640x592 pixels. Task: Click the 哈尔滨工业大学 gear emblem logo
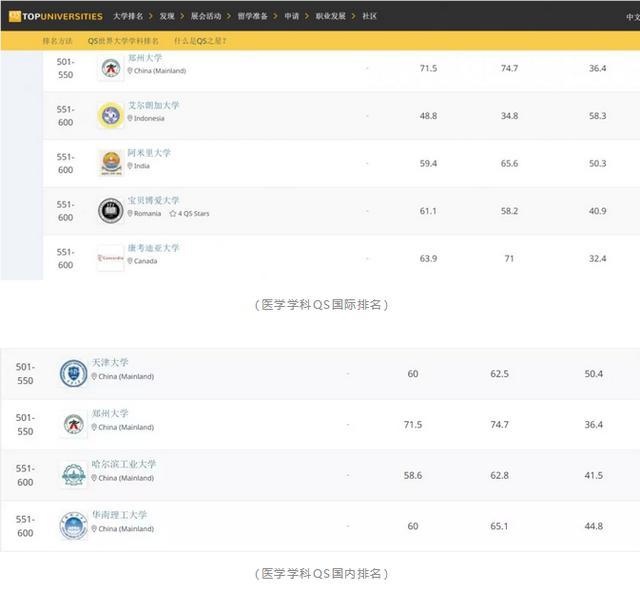click(73, 475)
